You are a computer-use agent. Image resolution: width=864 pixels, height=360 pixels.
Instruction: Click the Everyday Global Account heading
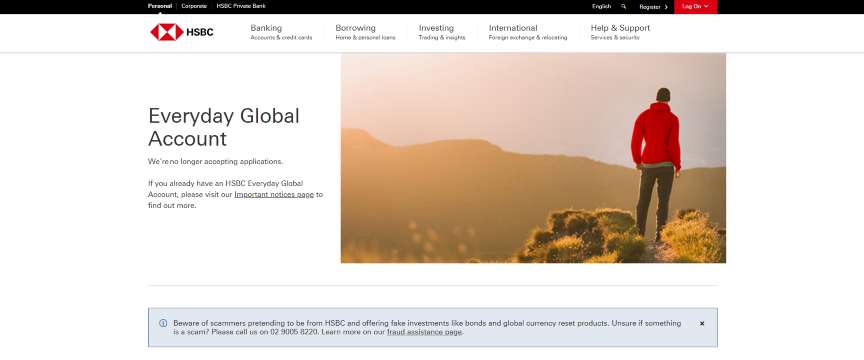coord(224,127)
